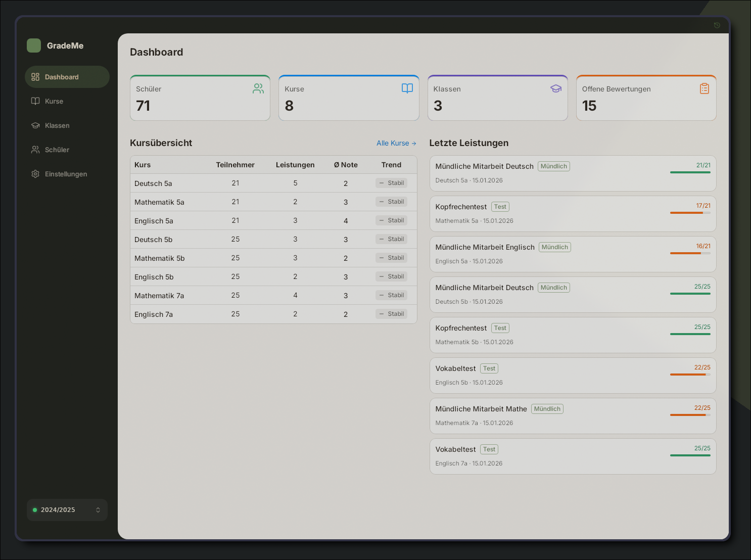Screen dimensions: 751x560
Task: Open the Offene Bewertungen 15 stat card
Action: tap(646, 98)
